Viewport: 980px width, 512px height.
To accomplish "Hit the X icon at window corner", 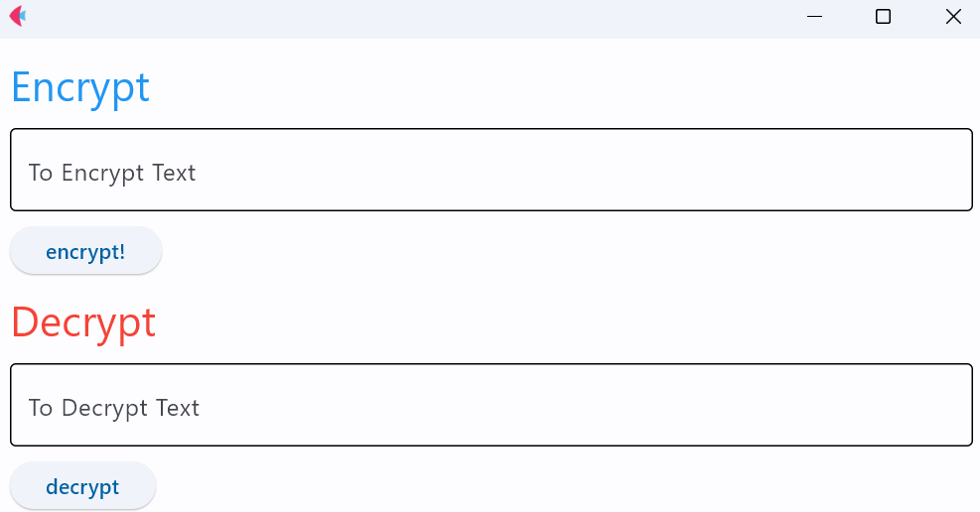I will pos(953,17).
